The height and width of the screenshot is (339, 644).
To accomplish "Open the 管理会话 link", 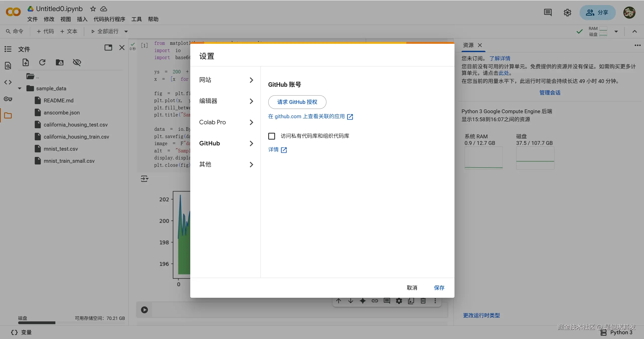I will point(550,93).
